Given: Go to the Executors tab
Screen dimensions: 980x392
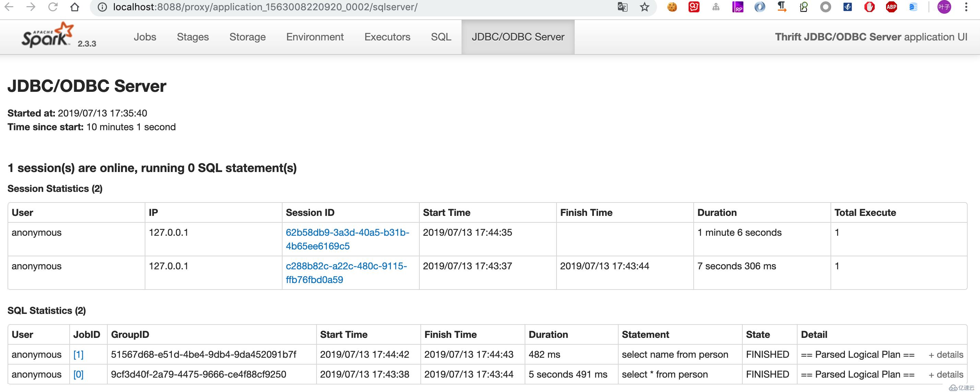Looking at the screenshot, I should 387,37.
